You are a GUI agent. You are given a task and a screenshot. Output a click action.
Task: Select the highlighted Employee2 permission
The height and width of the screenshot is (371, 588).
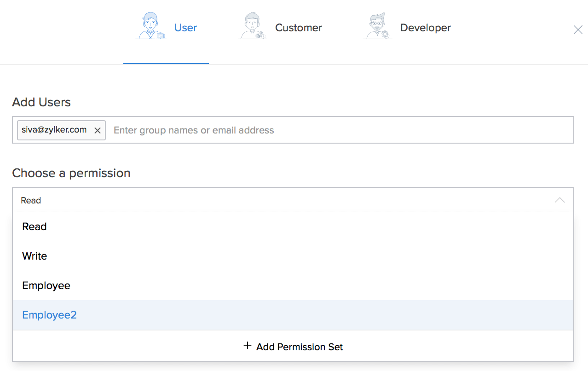click(49, 315)
